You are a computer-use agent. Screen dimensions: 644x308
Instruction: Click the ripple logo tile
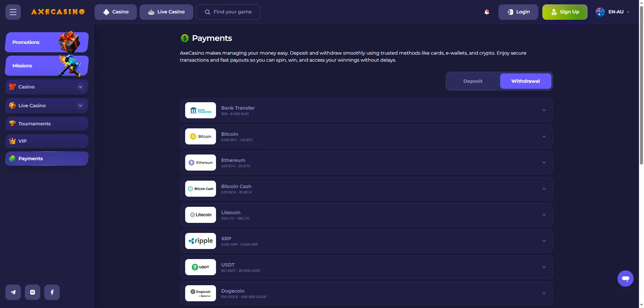point(201,241)
